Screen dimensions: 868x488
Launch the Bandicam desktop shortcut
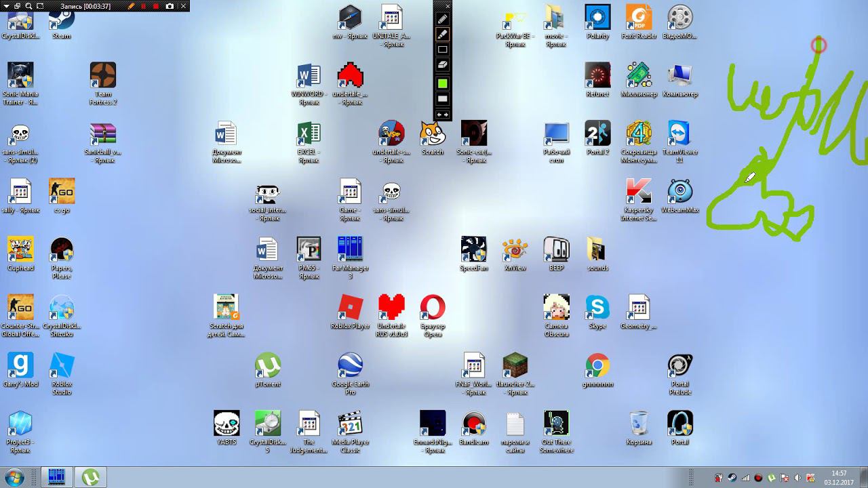click(x=474, y=428)
